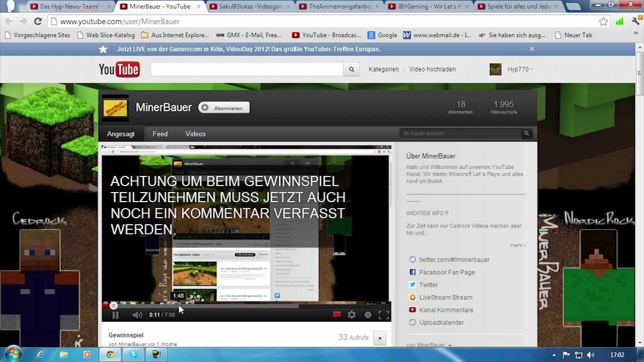Click the YouTube logo
Image resolution: width=644 pixels, height=362 pixels.
[x=119, y=69]
